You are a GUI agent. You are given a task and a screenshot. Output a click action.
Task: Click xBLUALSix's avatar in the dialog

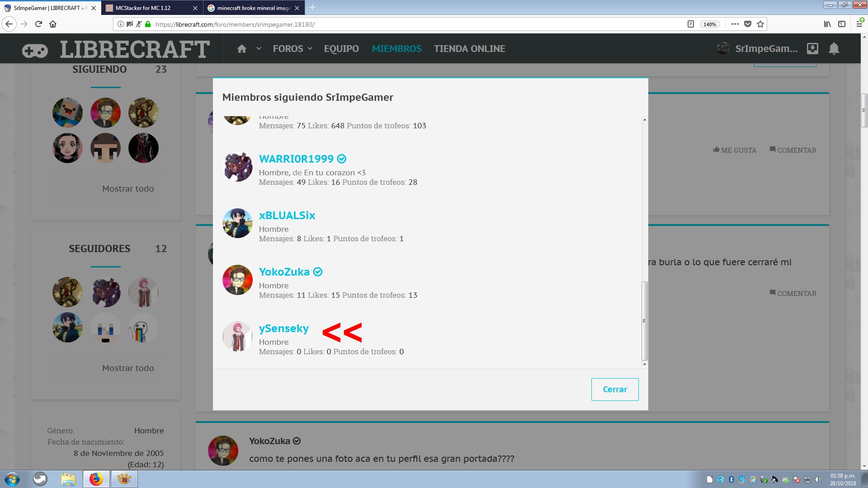237,223
